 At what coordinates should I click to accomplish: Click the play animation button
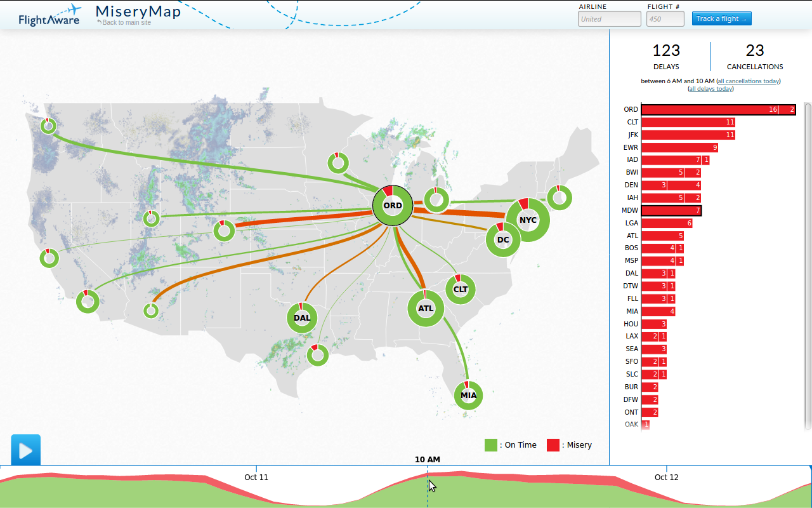tap(25, 450)
